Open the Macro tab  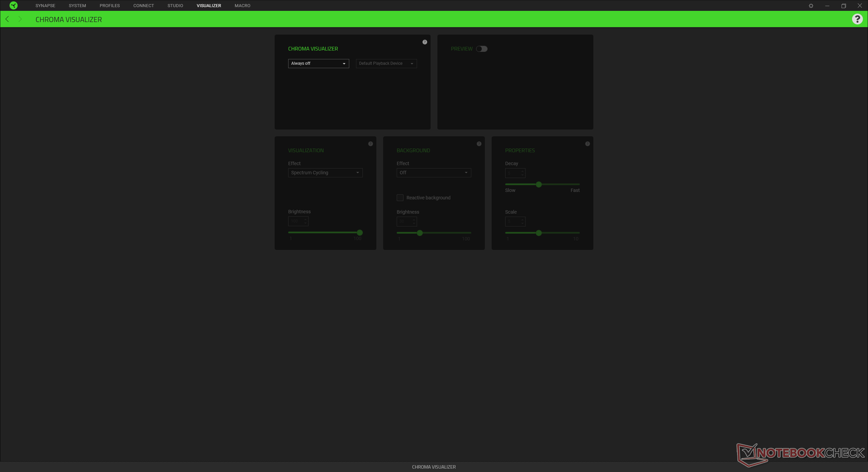[x=242, y=6]
